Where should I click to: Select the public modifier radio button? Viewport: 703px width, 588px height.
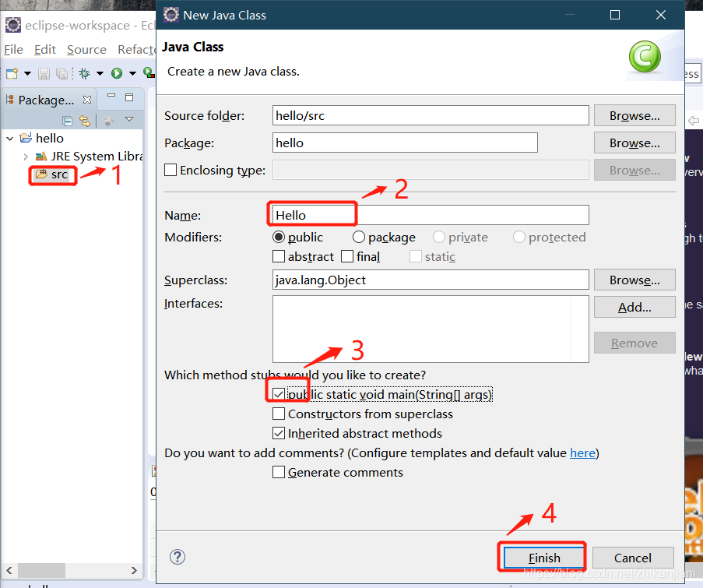279,237
